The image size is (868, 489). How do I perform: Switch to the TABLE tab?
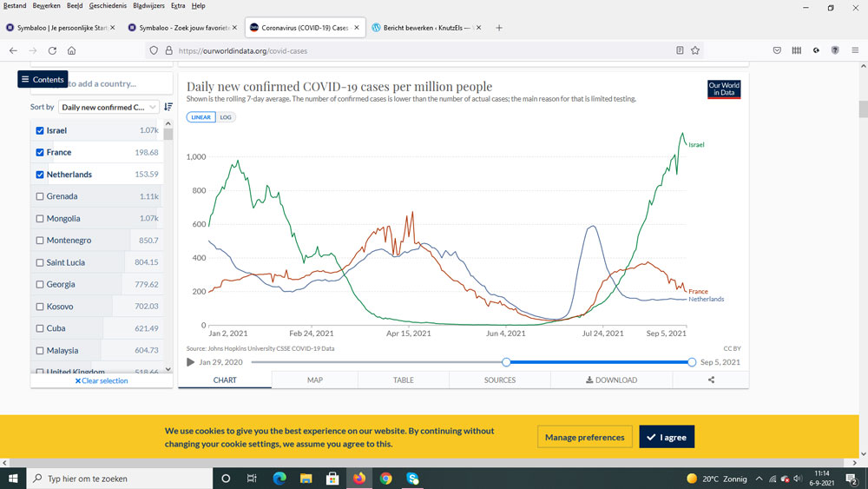click(x=403, y=380)
